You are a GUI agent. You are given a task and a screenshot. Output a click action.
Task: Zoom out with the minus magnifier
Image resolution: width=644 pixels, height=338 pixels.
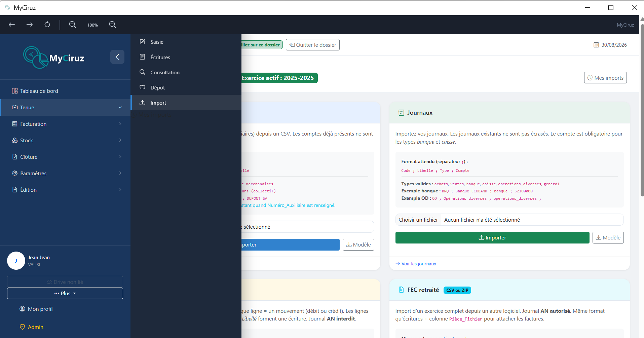(x=72, y=25)
